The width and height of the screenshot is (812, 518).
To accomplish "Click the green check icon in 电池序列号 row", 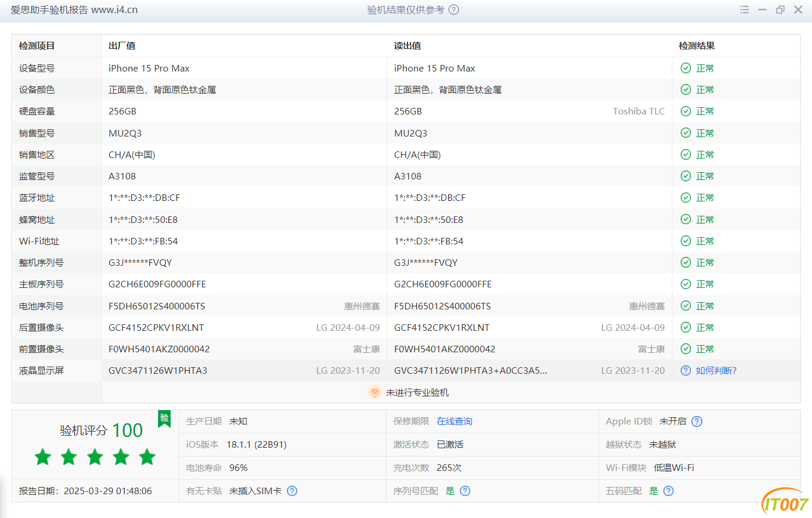I will tap(686, 306).
